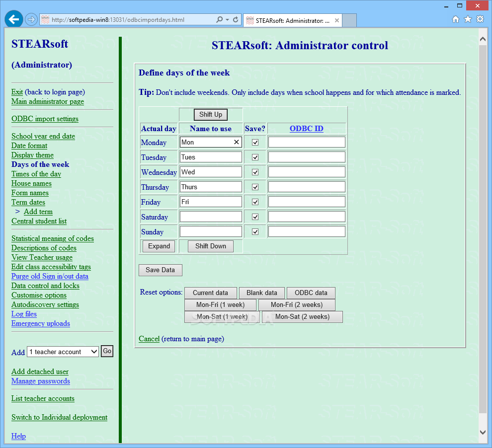Click the Monday ODBC ID field

[307, 142]
